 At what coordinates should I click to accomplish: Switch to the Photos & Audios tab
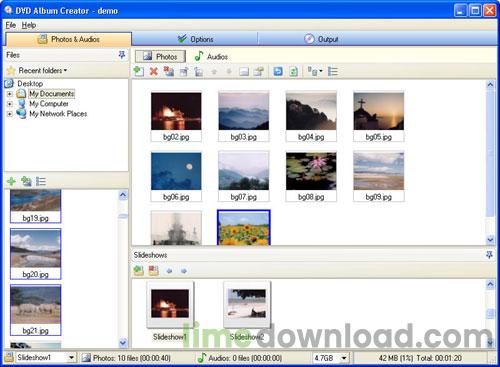tap(68, 39)
